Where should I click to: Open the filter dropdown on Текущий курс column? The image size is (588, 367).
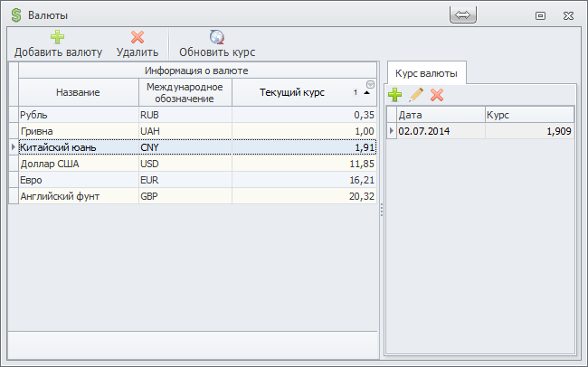[369, 85]
